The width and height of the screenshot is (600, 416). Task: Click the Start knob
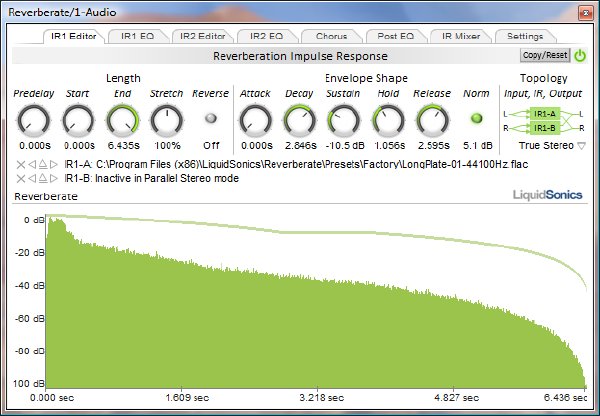(78, 121)
